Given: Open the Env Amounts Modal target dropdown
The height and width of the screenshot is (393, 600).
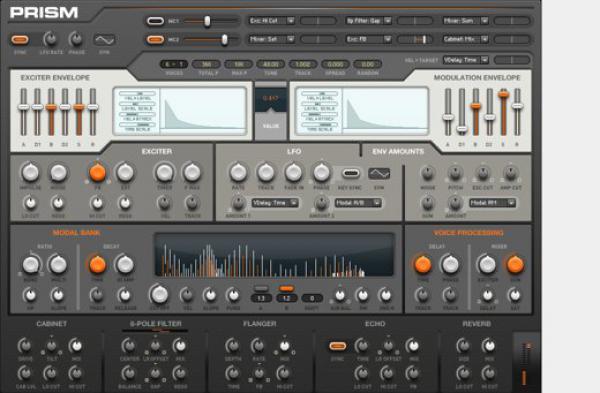Looking at the screenshot, I should (492, 203).
